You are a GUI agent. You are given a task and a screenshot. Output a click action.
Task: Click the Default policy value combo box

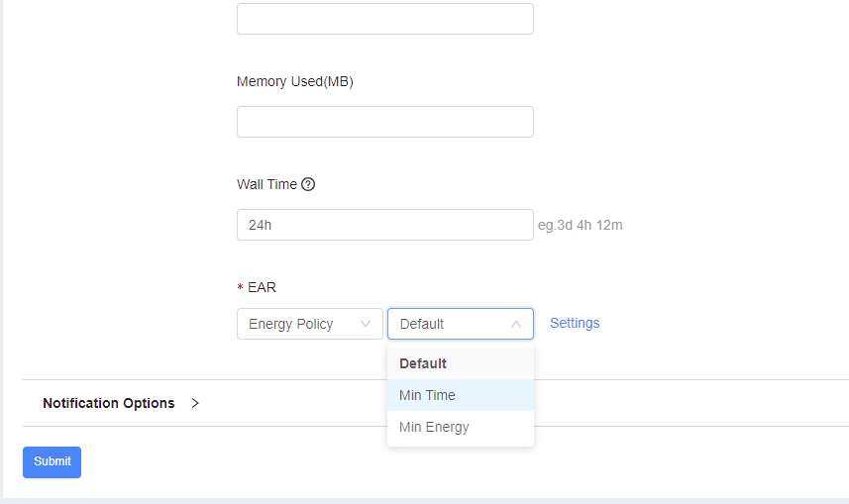click(x=451, y=324)
